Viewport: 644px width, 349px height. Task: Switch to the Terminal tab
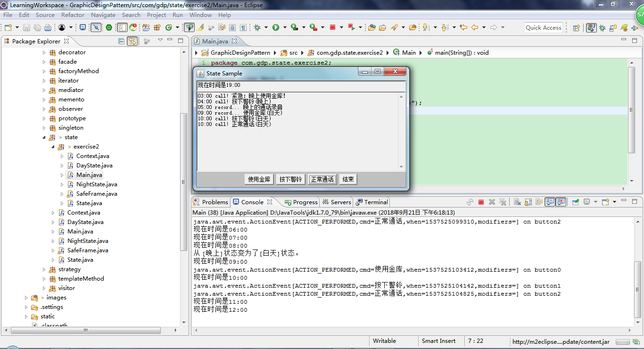376,202
